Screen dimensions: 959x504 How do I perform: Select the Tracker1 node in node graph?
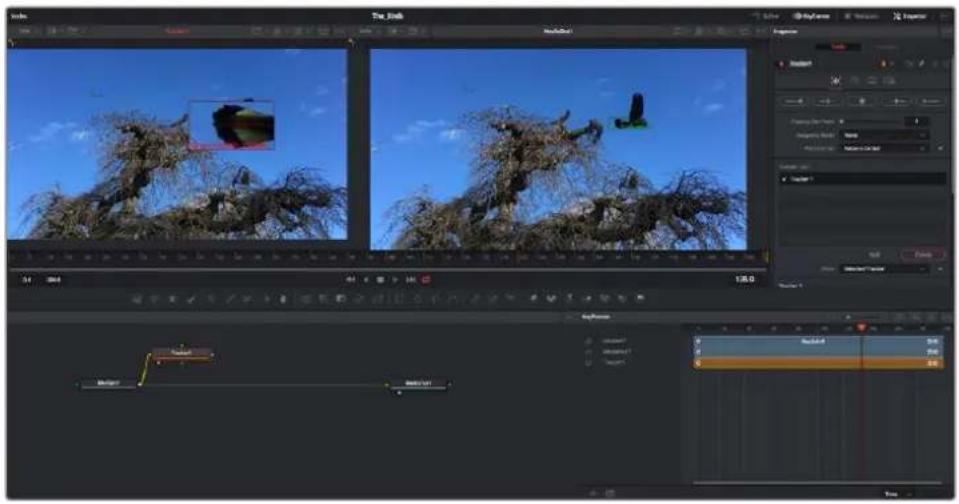pos(182,353)
